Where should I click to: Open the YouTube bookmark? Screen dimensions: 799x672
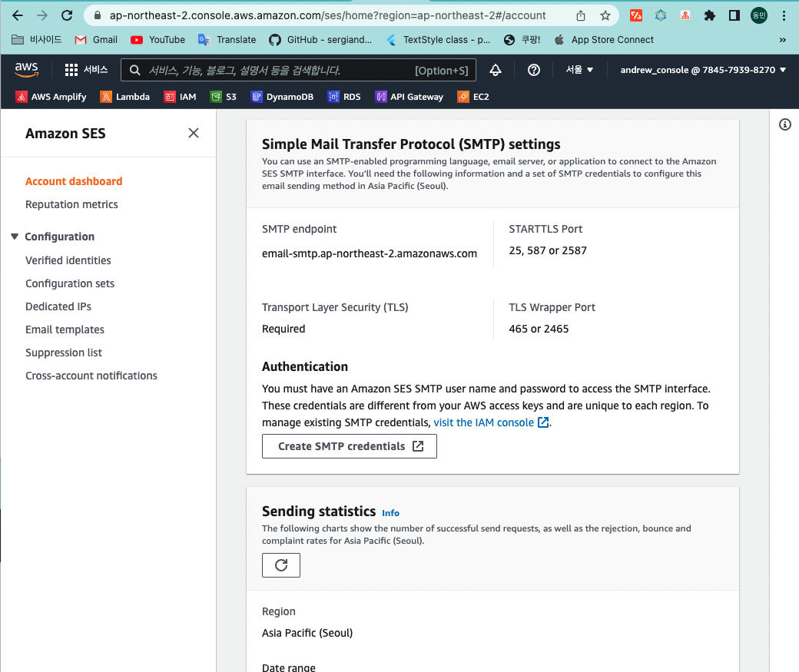coord(157,40)
